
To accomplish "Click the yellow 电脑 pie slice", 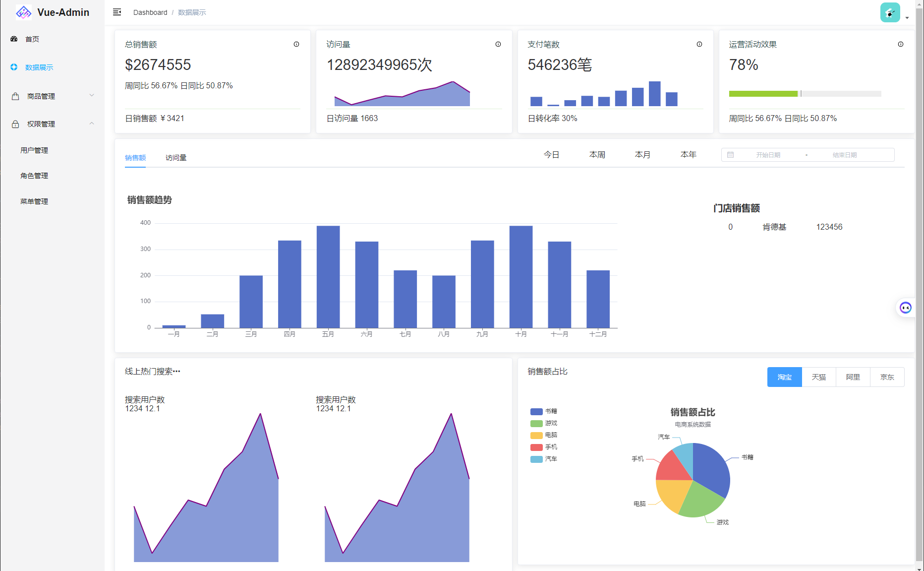I will (672, 495).
